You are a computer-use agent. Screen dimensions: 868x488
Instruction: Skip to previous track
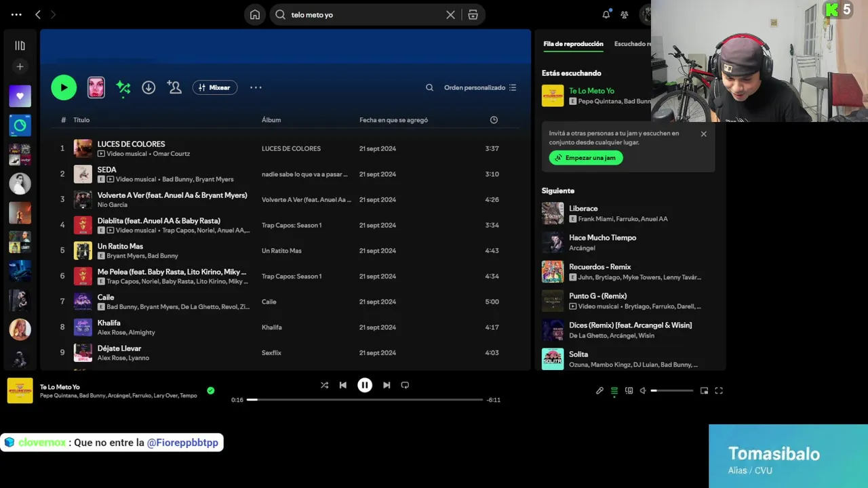343,385
